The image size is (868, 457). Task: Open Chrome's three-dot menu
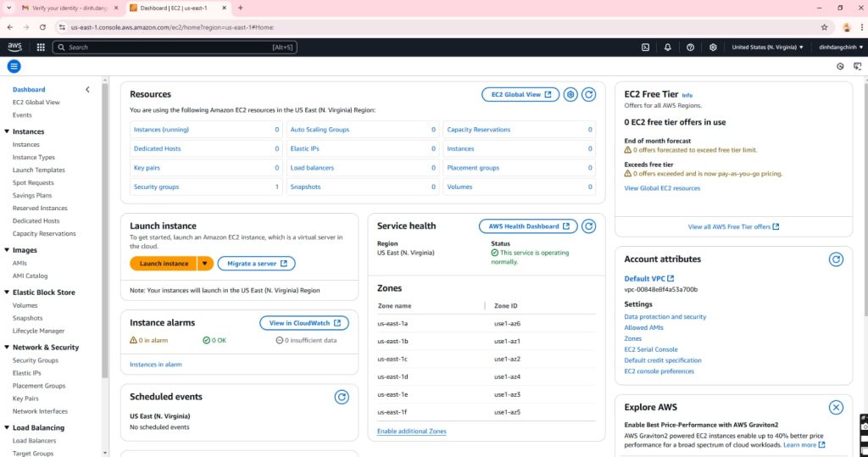861,27
